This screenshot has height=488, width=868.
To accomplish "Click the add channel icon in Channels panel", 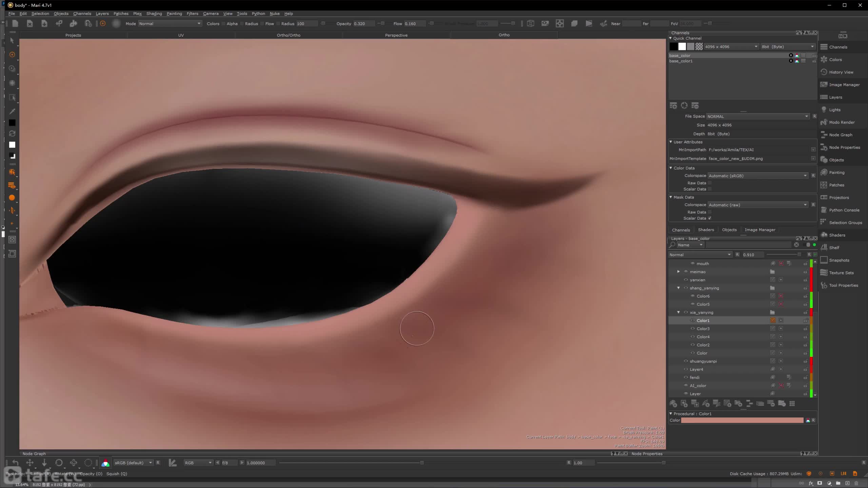I will (673, 106).
